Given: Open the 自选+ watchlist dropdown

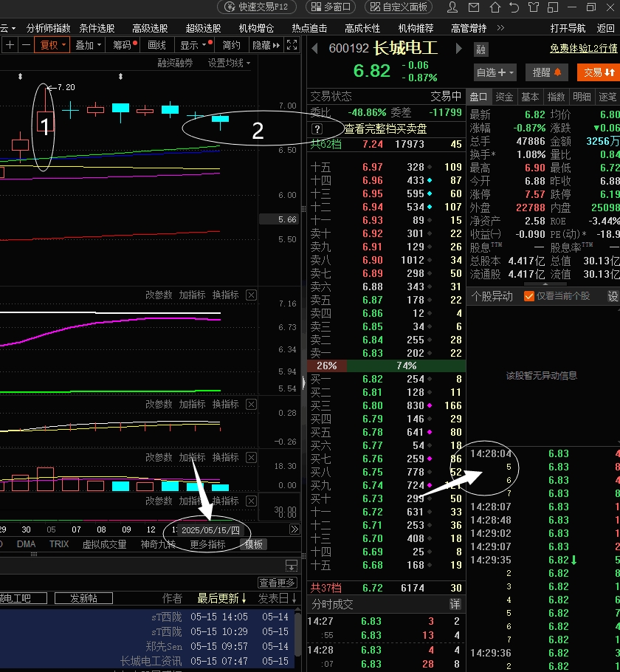Looking at the screenshot, I should pyautogui.click(x=495, y=72).
